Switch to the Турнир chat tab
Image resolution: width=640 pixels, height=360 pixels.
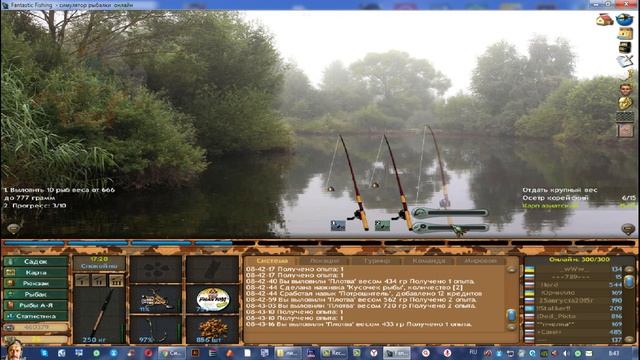pyautogui.click(x=377, y=260)
